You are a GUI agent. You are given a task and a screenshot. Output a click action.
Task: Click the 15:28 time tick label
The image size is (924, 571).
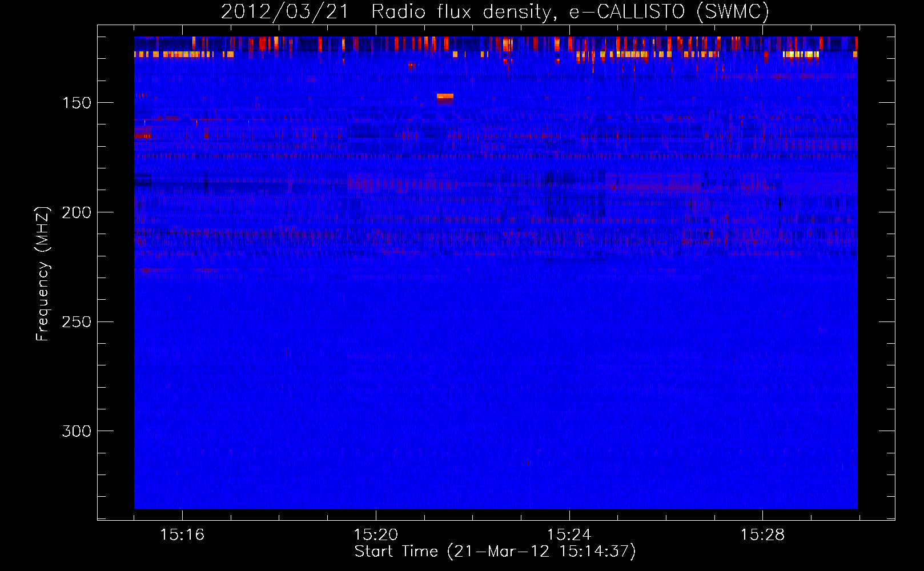pyautogui.click(x=763, y=535)
